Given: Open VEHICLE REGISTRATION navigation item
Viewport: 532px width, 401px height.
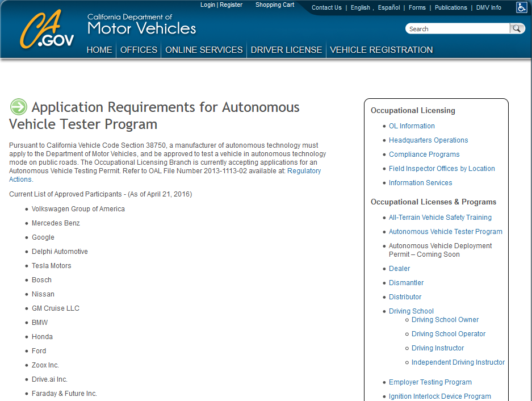Looking at the screenshot, I should click(382, 50).
